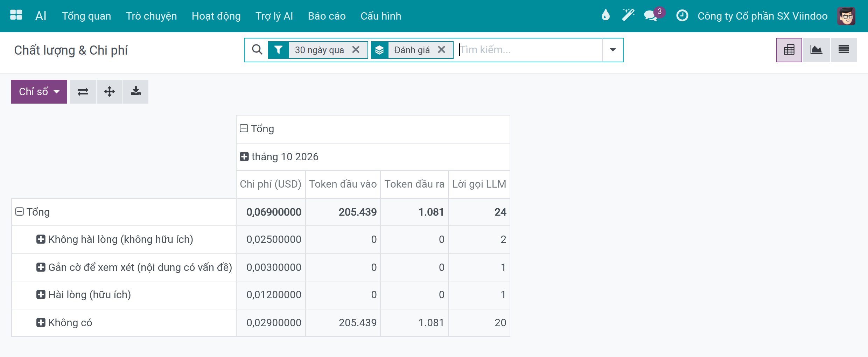The height and width of the screenshot is (357, 868).
Task: Toggle the search options dropdown arrow
Action: (x=612, y=50)
